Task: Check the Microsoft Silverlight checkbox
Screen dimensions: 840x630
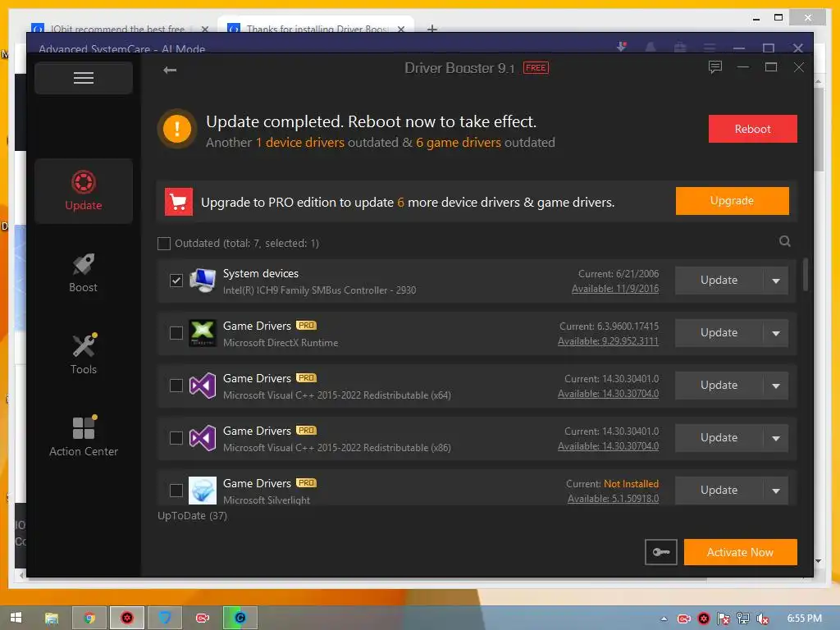Action: tap(176, 491)
